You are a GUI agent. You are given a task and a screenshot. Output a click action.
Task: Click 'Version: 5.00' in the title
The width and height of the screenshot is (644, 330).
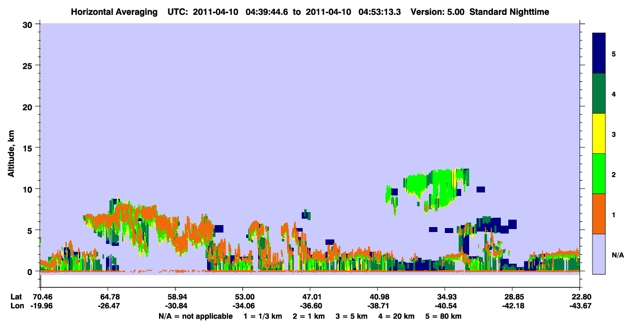point(437,11)
